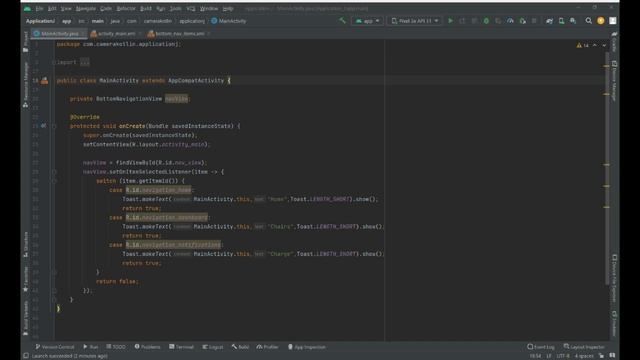Click the Stop square icon in the toolbar
Screen dimensions: 640x360
[x=534, y=20]
